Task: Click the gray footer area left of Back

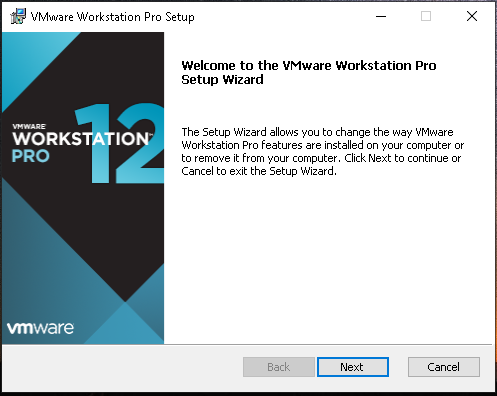Action: coord(122,367)
